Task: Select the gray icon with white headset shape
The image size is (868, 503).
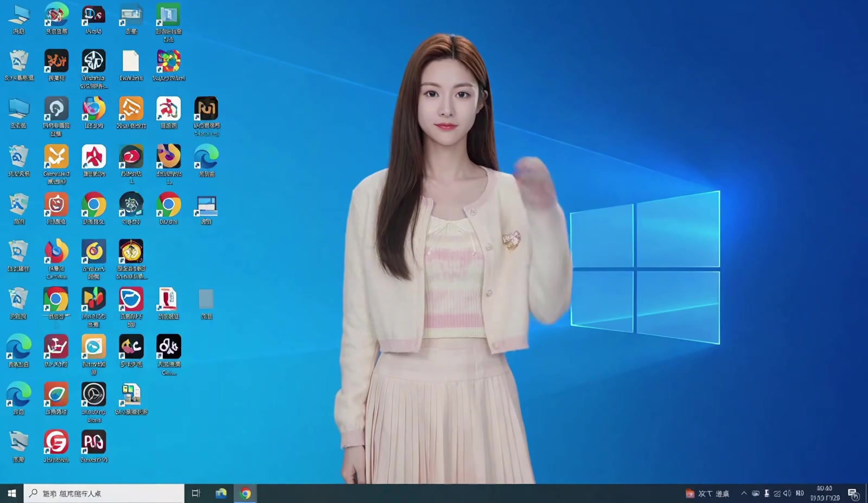Action: (56, 108)
